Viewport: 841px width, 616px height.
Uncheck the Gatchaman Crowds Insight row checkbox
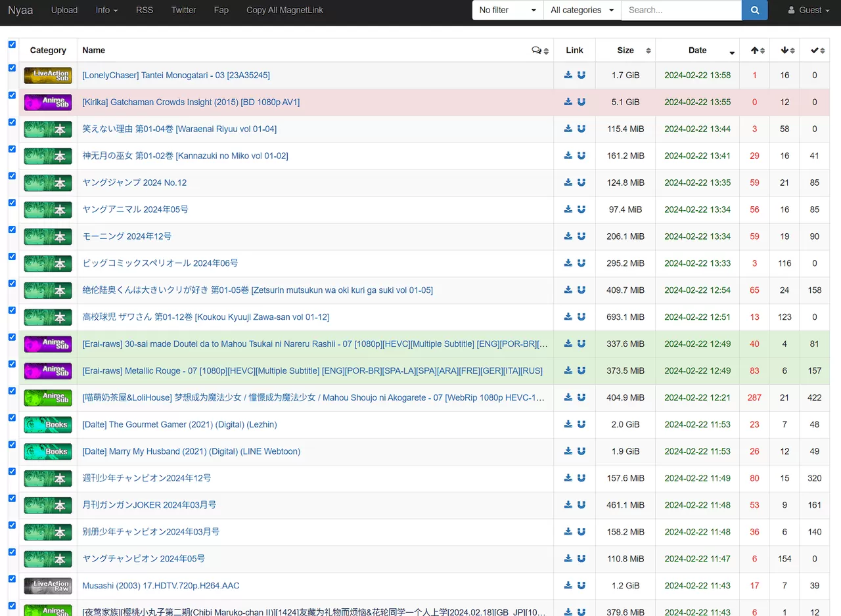[12, 95]
